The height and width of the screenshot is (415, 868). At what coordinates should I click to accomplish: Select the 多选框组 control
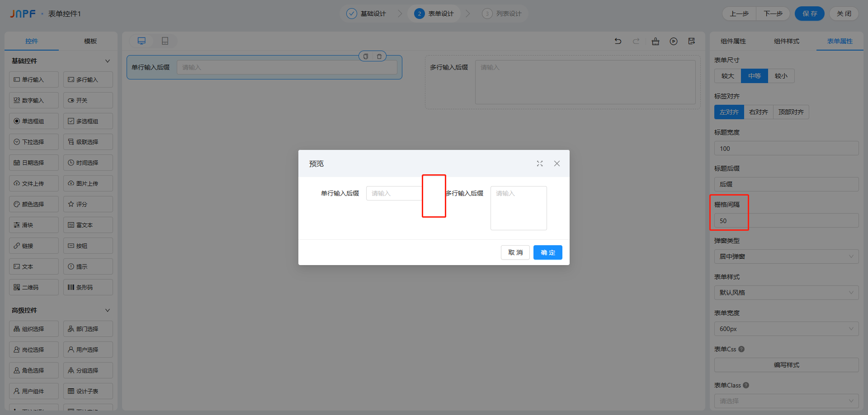point(88,121)
